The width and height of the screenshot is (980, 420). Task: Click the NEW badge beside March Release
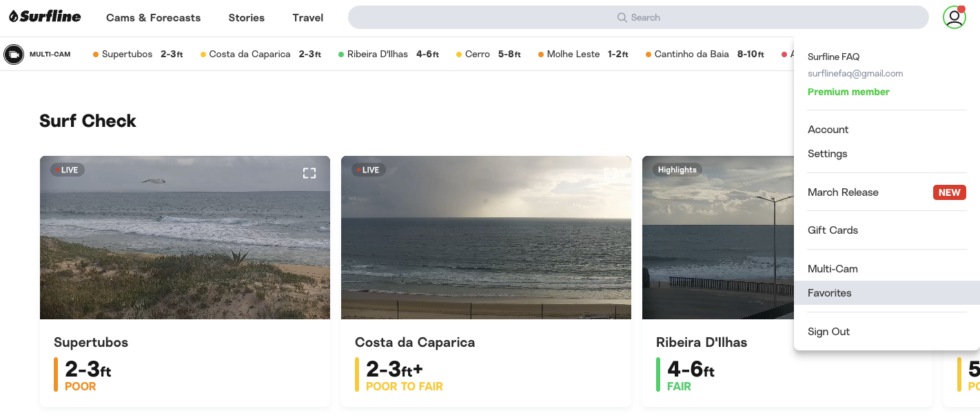click(949, 192)
